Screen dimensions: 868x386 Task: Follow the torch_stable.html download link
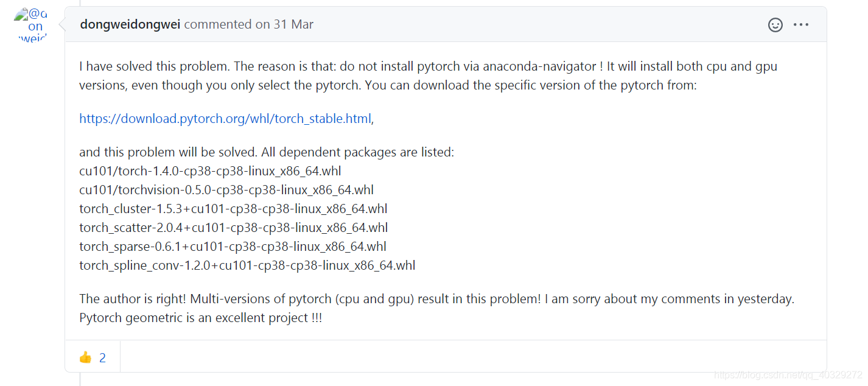(225, 118)
